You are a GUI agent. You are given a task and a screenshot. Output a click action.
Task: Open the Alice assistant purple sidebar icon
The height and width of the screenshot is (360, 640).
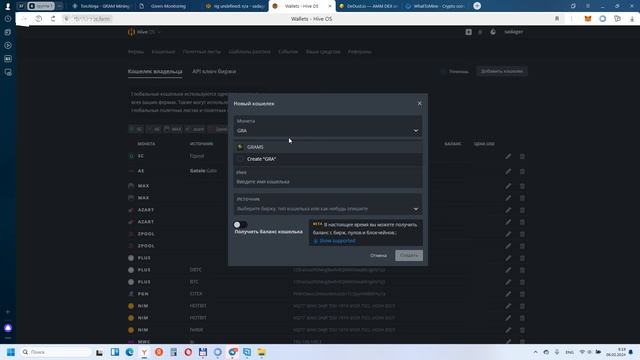click(8, 328)
